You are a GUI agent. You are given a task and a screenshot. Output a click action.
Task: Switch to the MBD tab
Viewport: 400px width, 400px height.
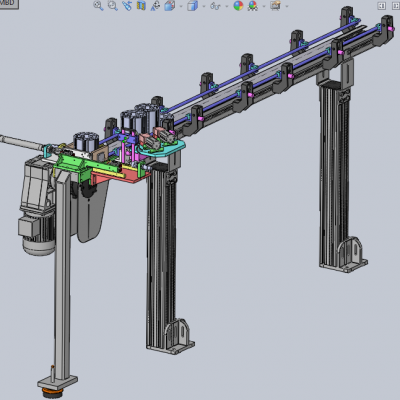coord(8,4)
